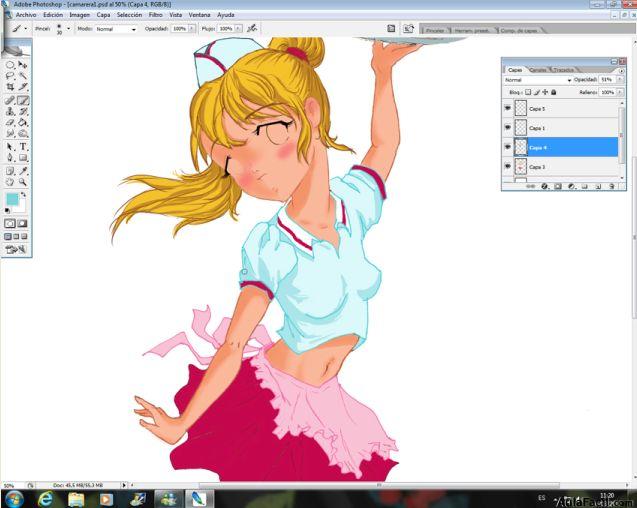The image size is (637, 508).
Task: Toggle lock position in Layers panel
Action: 545,92
